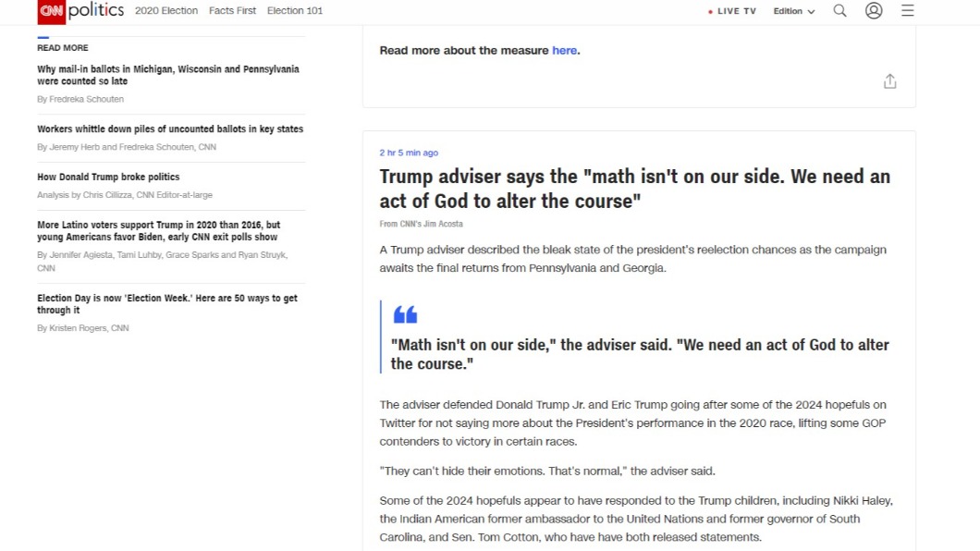Image resolution: width=980 pixels, height=551 pixels.
Task: Follow the 'here' link about the measure
Action: [x=564, y=51]
